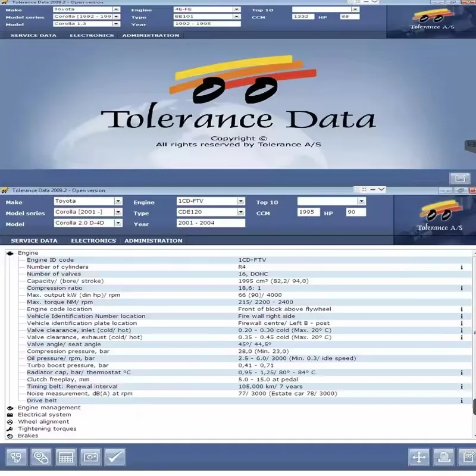The height and width of the screenshot is (476, 476).
Task: Click the four-way arrows move icon
Action: [x=419, y=456]
